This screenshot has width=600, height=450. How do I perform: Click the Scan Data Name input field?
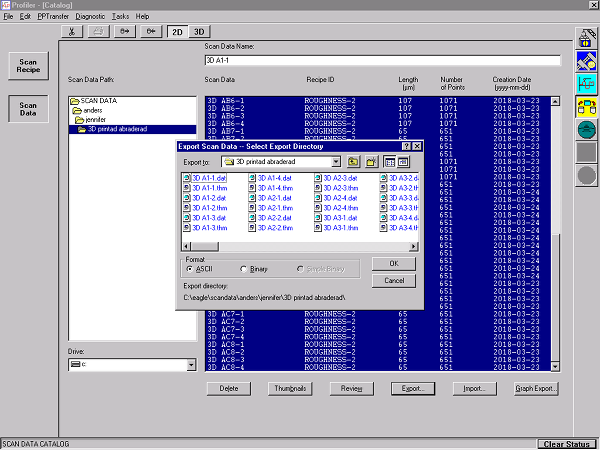click(x=380, y=60)
